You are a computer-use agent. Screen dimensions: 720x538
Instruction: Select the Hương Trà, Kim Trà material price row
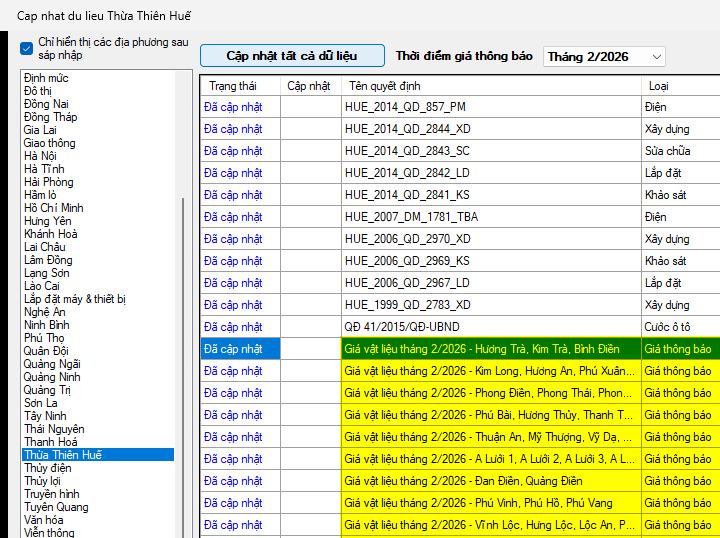pos(488,349)
